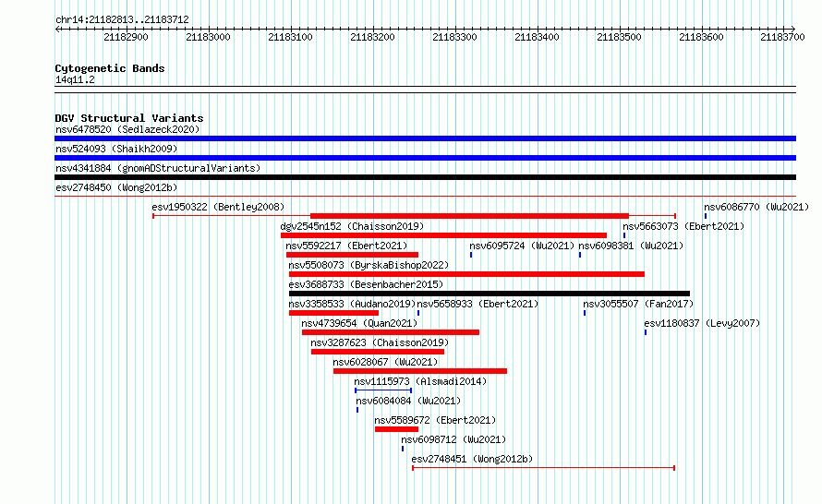
Task: Click the Cytogenetic Bands track title
Action: [x=110, y=68]
